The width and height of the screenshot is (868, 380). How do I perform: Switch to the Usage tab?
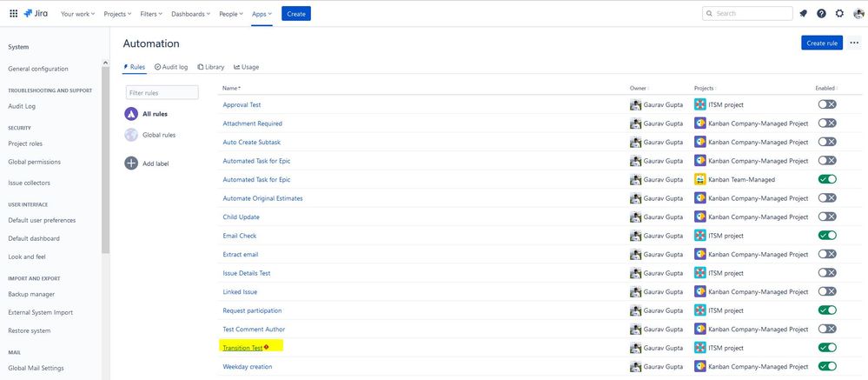click(247, 67)
